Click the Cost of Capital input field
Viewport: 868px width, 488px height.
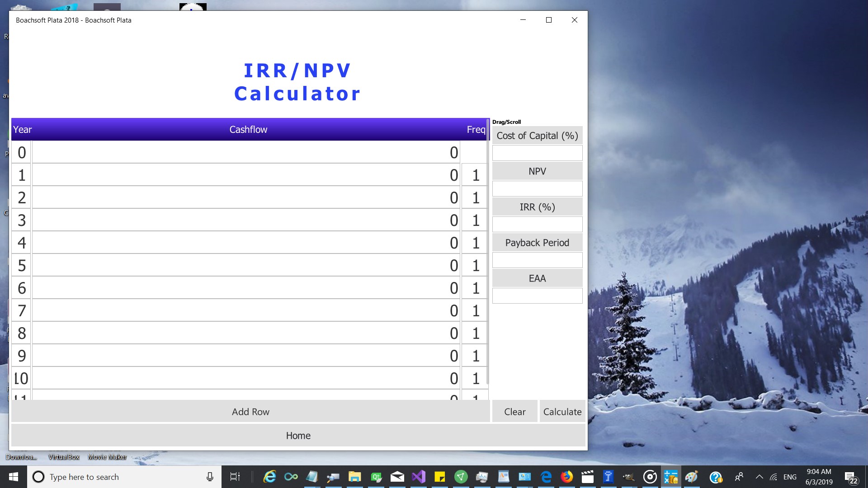click(x=537, y=153)
